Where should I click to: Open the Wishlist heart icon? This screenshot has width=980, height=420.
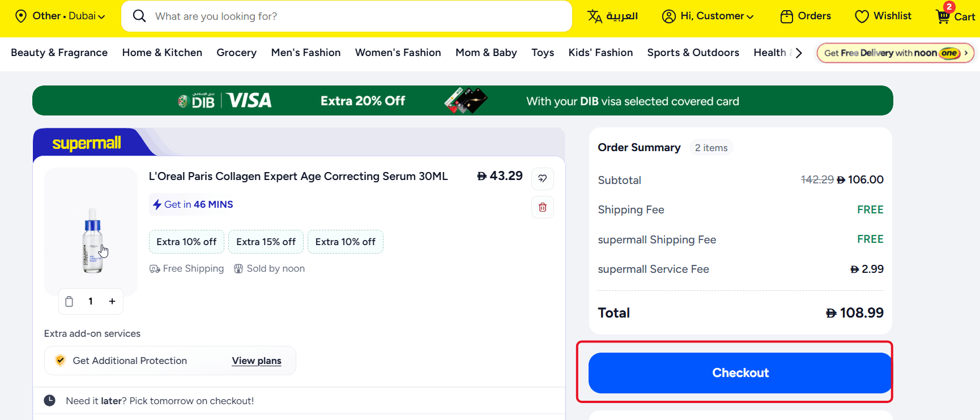[x=862, y=16]
